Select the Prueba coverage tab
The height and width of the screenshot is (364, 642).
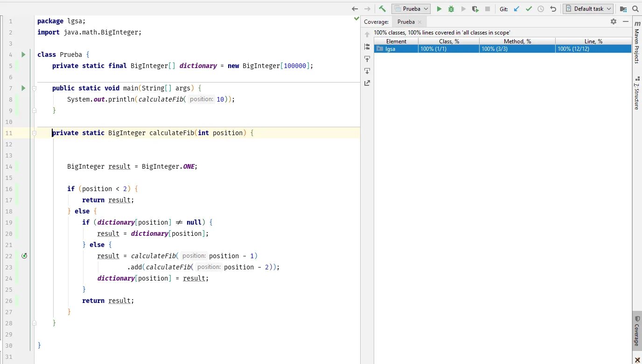[406, 22]
